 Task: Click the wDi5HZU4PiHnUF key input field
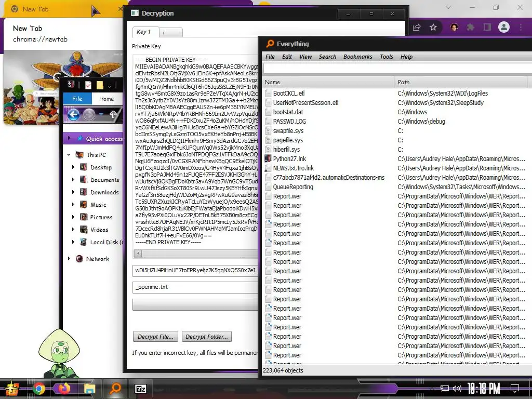pos(195,270)
